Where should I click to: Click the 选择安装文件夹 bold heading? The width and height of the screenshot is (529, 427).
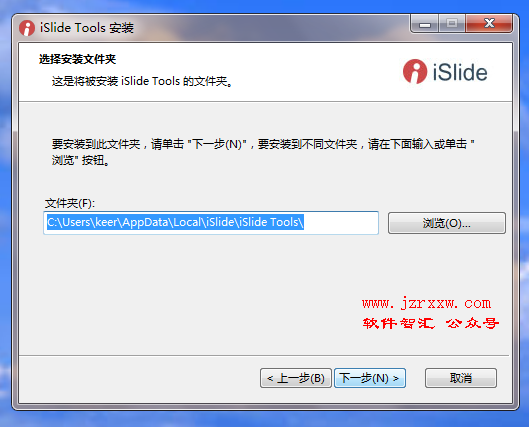click(77, 59)
